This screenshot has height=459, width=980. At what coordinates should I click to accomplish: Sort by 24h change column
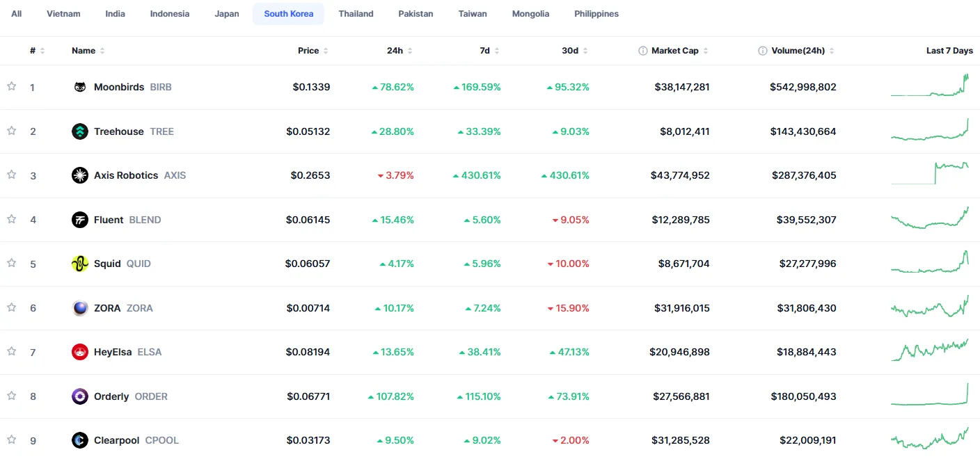click(400, 51)
